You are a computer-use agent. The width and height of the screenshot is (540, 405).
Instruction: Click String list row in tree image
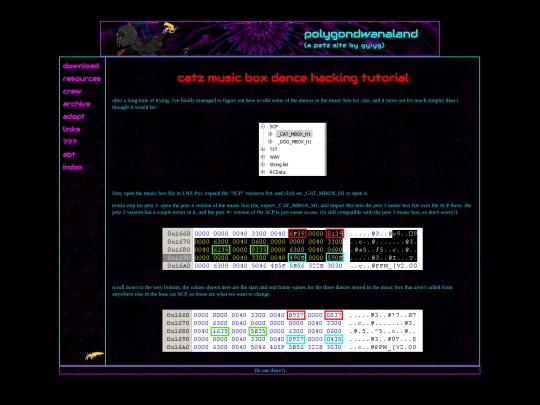[x=279, y=164]
